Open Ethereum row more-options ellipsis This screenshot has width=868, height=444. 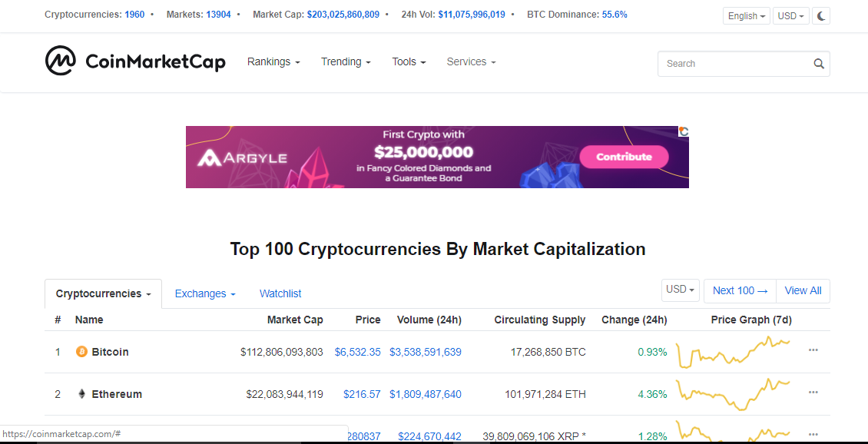[813, 393]
